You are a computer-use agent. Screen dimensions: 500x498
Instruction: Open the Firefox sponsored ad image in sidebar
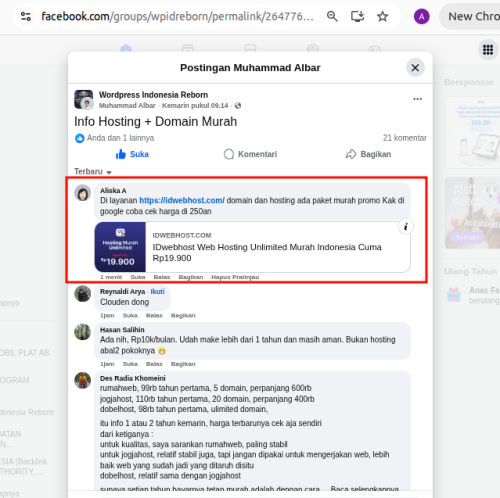tap(472, 213)
